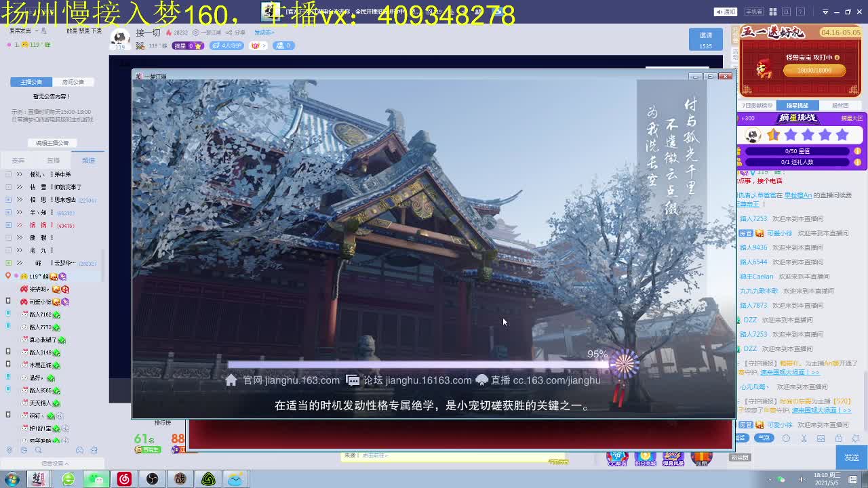Viewport: 868px width, 488px height.
Task: Open the WeChat taskbar icon
Action: pyautogui.click(x=96, y=479)
